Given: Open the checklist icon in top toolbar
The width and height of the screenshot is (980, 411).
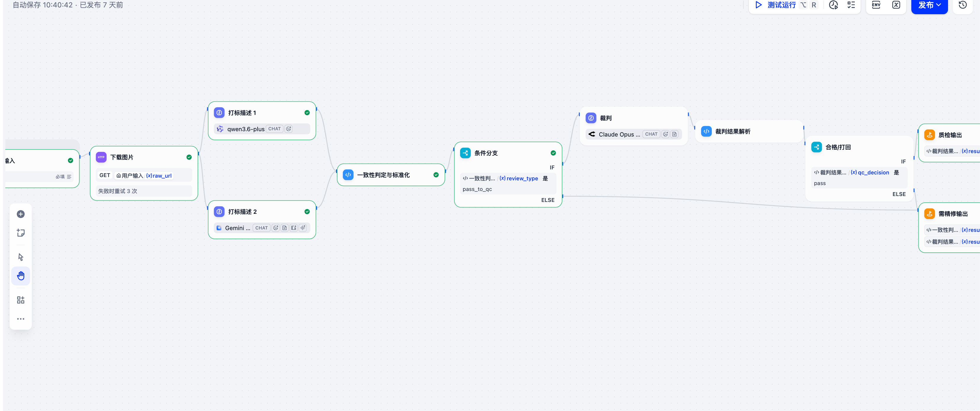Looking at the screenshot, I should click(851, 5).
